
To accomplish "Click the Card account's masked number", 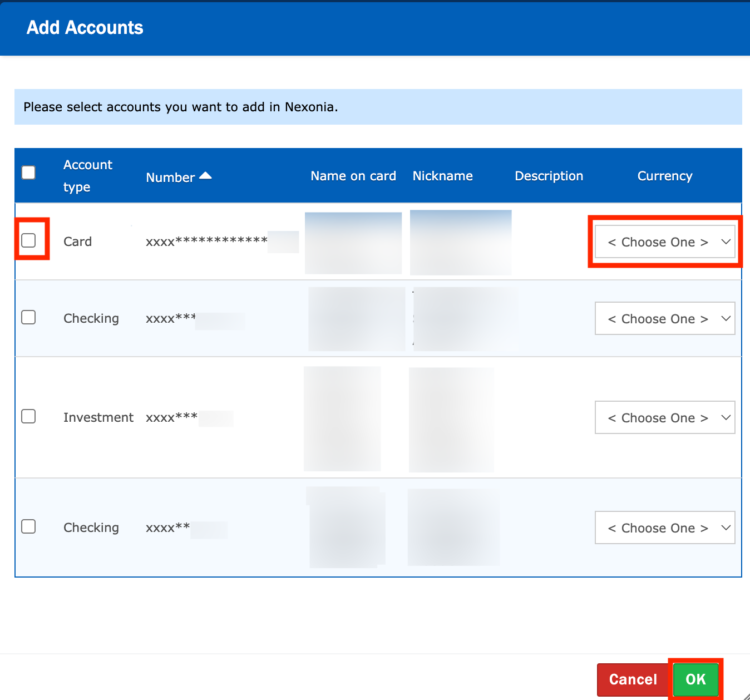I will [207, 241].
